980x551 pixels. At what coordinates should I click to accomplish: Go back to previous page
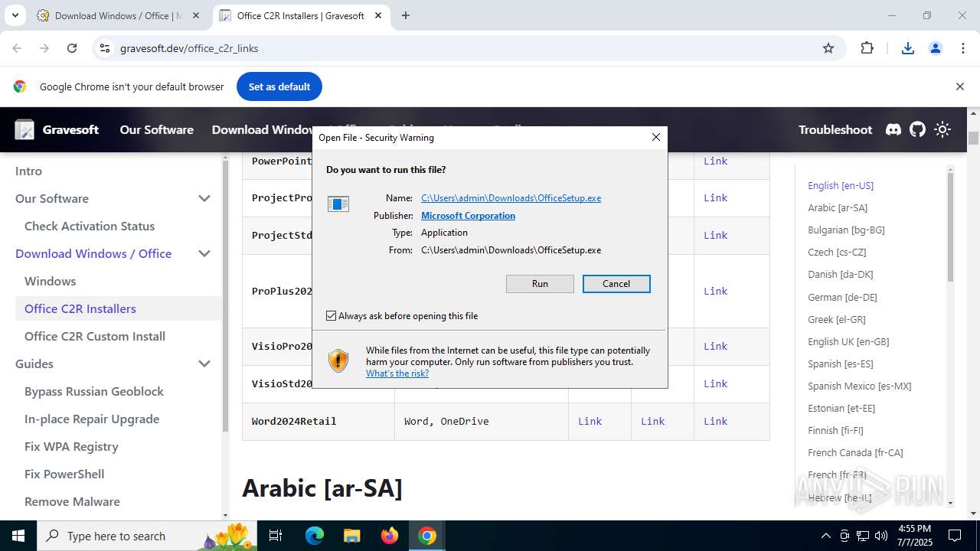pyautogui.click(x=17, y=48)
